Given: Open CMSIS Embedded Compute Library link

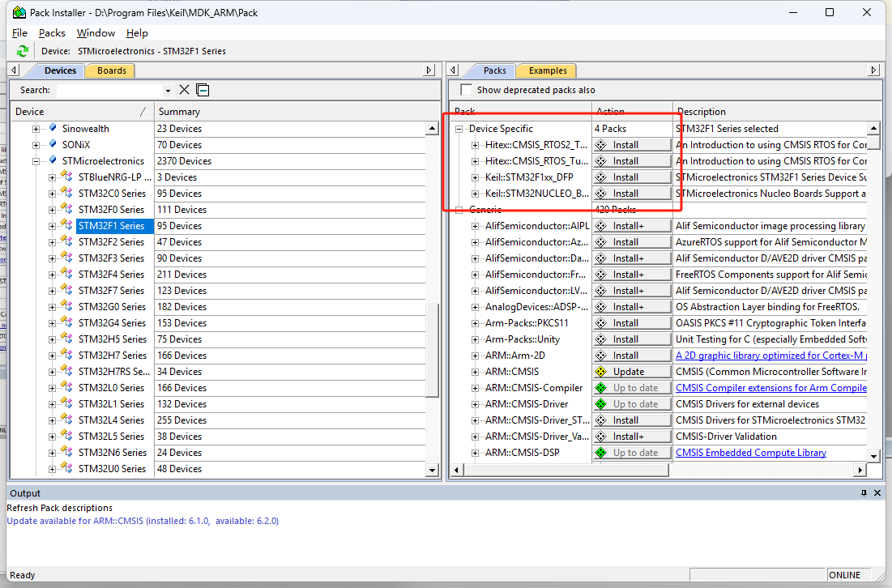Looking at the screenshot, I should click(751, 453).
